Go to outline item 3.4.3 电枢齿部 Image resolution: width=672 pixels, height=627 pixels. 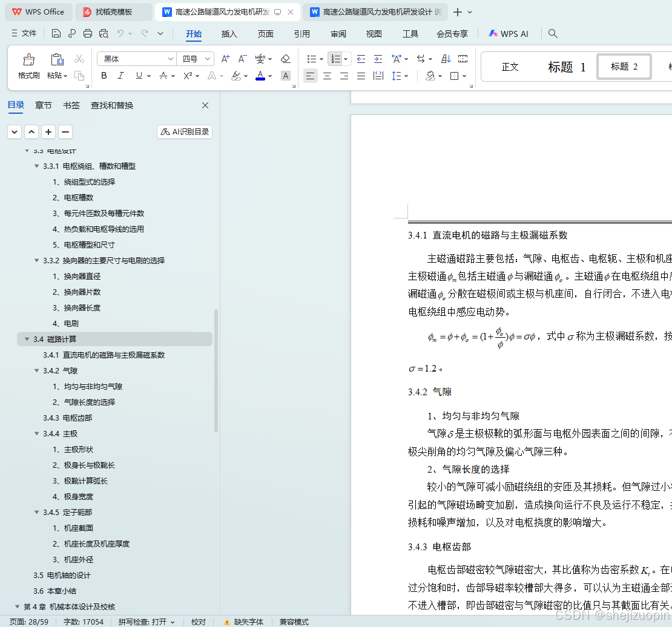click(x=67, y=418)
